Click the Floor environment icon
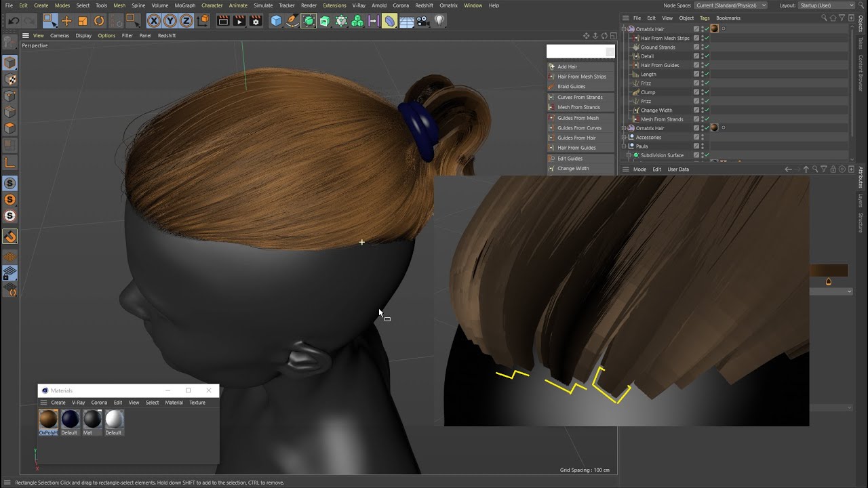Image resolution: width=868 pixels, height=488 pixels. tap(407, 21)
